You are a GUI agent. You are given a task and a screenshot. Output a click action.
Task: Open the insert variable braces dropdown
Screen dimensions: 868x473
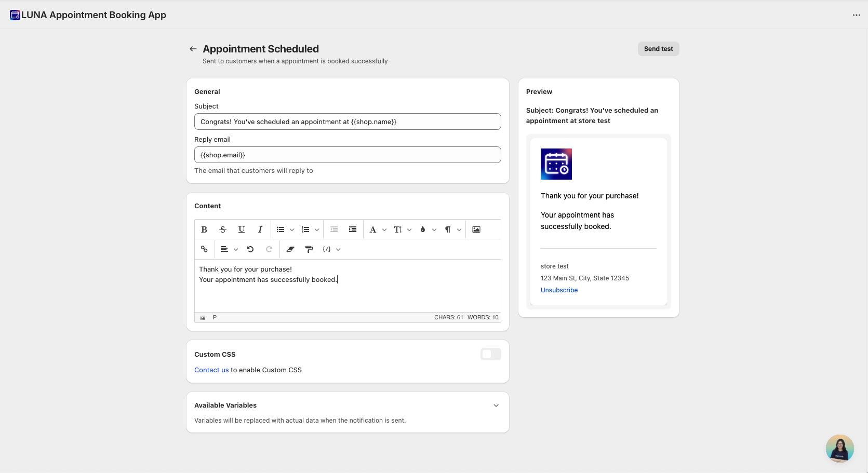pyautogui.click(x=331, y=249)
